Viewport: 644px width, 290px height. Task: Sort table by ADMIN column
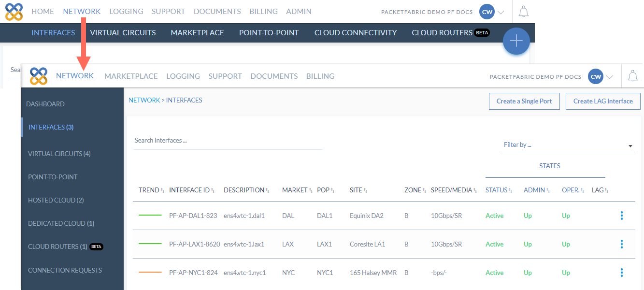[537, 190]
